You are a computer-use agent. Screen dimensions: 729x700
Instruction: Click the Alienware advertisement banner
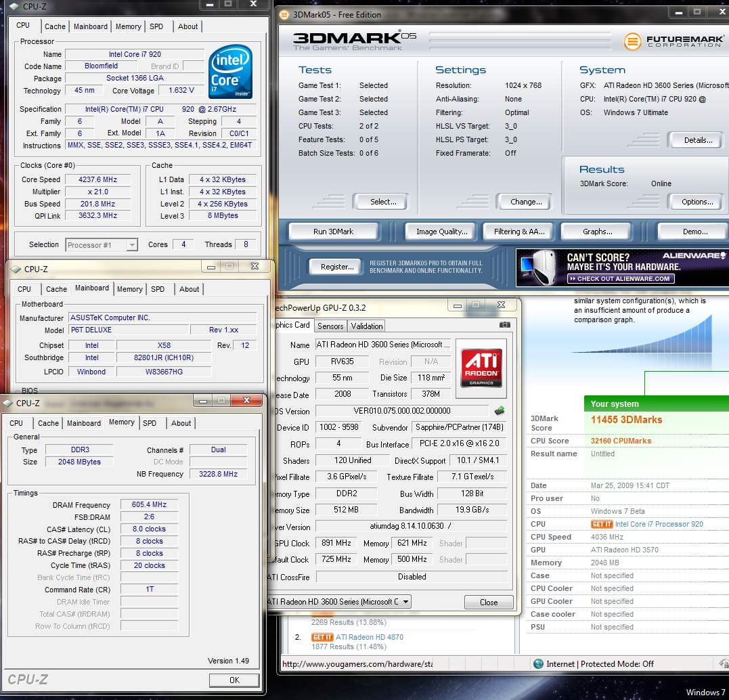(621, 267)
